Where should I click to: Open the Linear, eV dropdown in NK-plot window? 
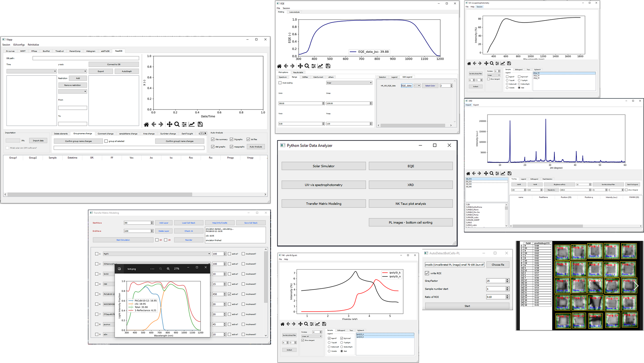click(311, 336)
